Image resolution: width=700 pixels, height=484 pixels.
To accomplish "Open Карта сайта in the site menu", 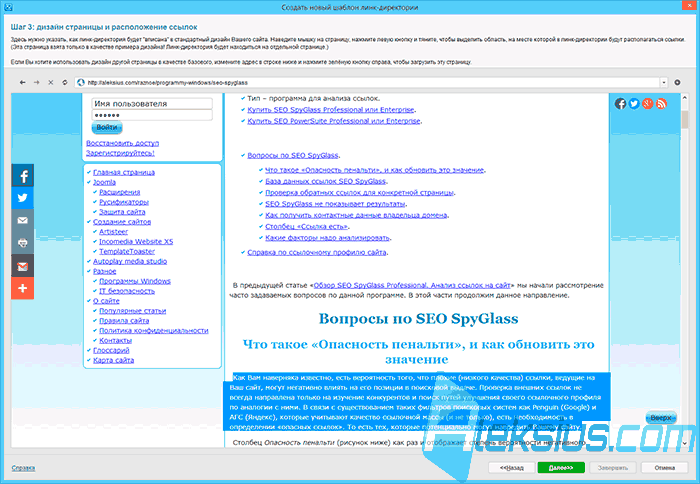I will [x=113, y=360].
